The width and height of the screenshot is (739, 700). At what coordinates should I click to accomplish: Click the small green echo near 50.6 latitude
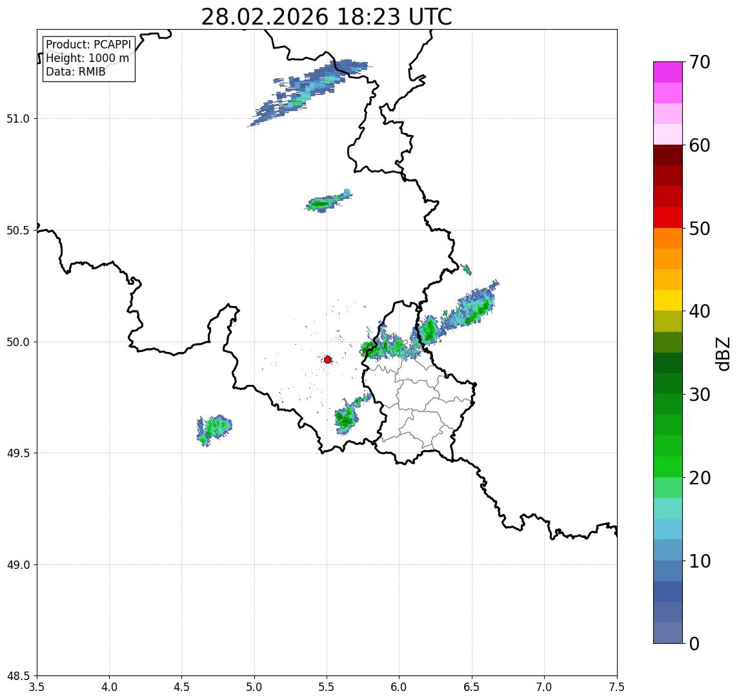pos(329,201)
